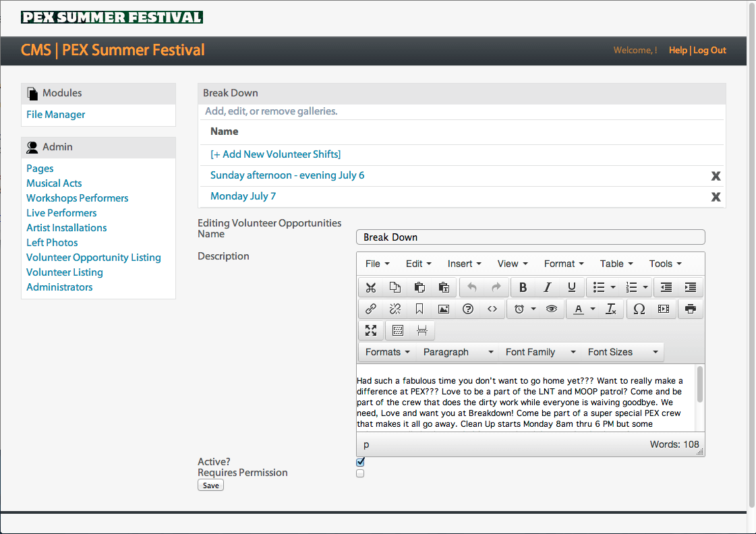Open the Insert menu in editor
756x534 pixels.
pos(464,264)
